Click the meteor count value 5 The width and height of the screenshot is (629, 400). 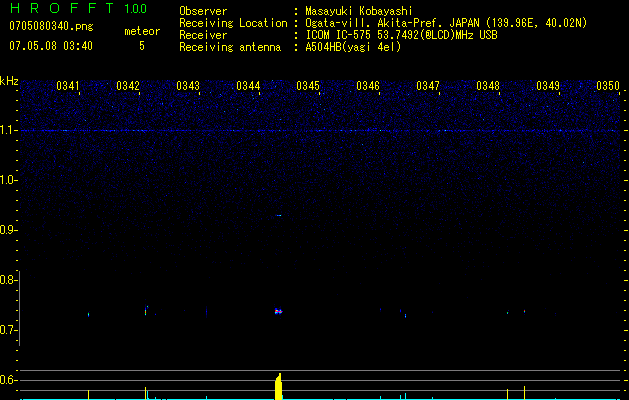tap(142, 46)
